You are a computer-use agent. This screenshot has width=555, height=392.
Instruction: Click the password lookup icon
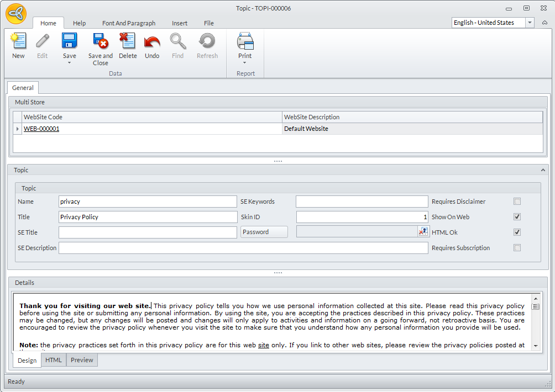[x=423, y=232]
